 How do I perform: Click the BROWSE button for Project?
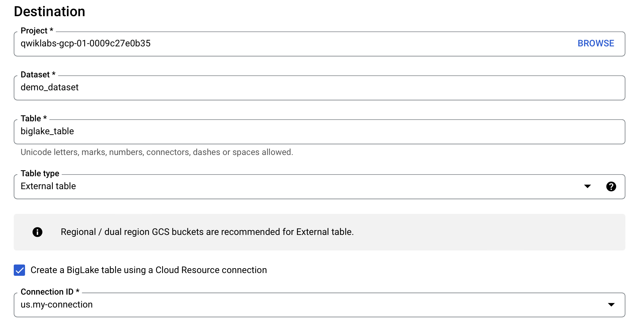595,43
